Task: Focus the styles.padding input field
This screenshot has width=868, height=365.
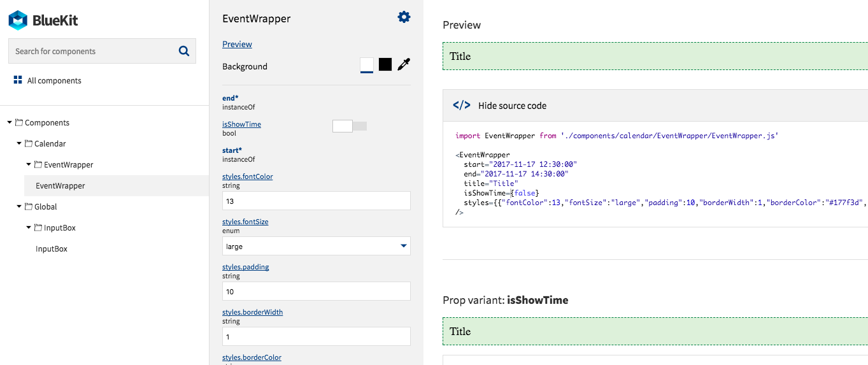Action: click(x=317, y=291)
